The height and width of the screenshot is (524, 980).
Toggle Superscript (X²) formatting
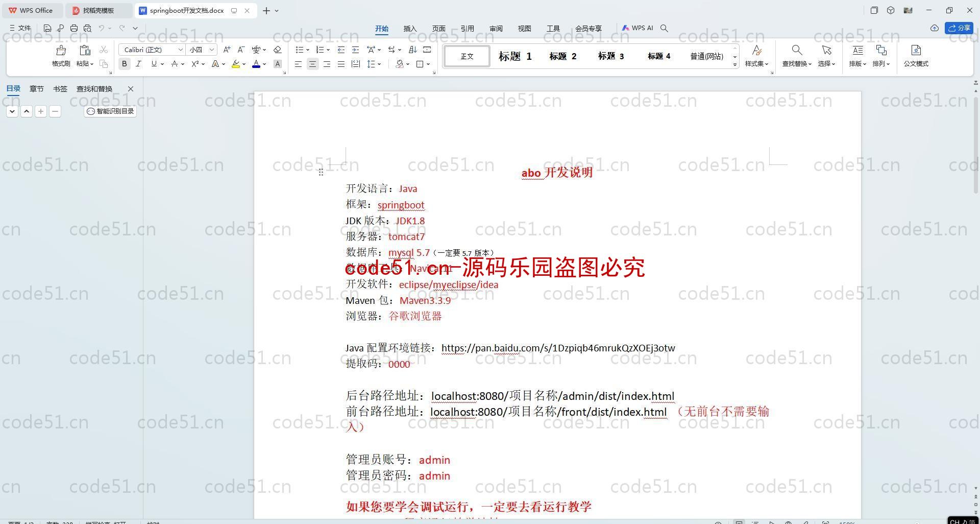pyautogui.click(x=195, y=64)
